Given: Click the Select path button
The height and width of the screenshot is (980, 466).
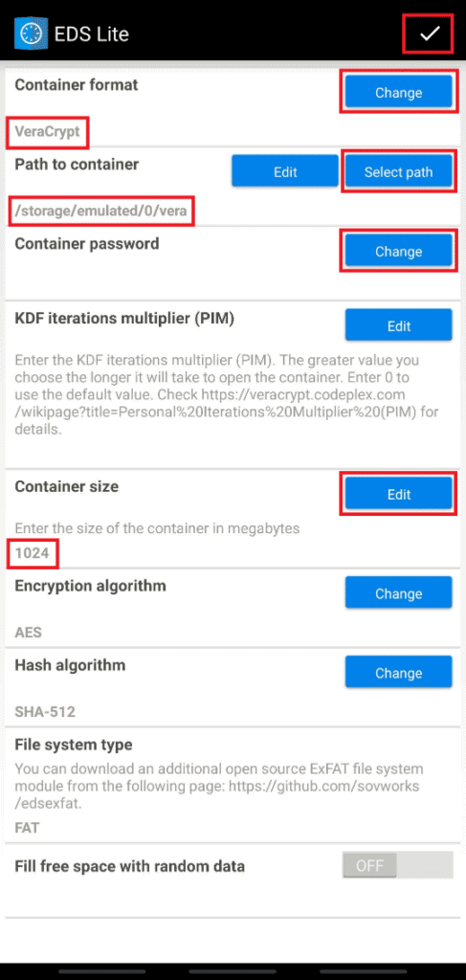Looking at the screenshot, I should click(398, 172).
